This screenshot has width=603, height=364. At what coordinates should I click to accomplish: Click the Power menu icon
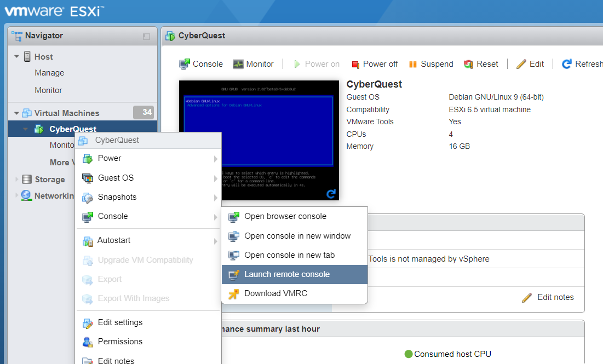(x=88, y=158)
